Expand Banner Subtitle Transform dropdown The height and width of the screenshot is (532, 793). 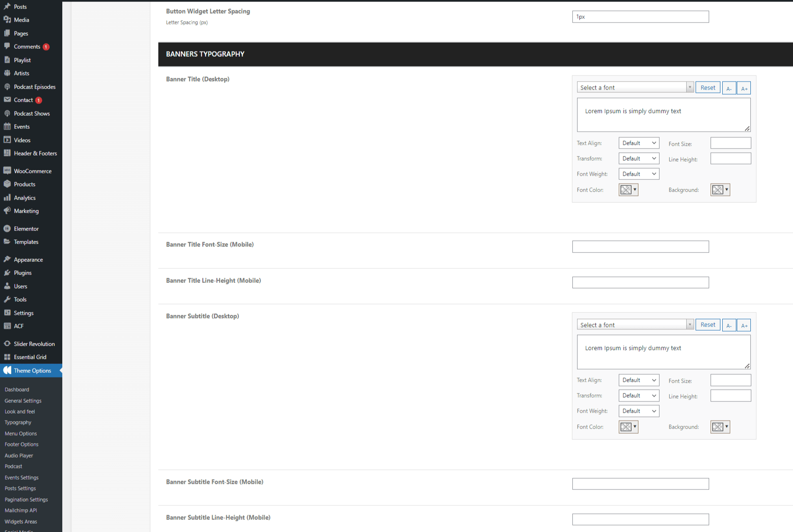[638, 396]
